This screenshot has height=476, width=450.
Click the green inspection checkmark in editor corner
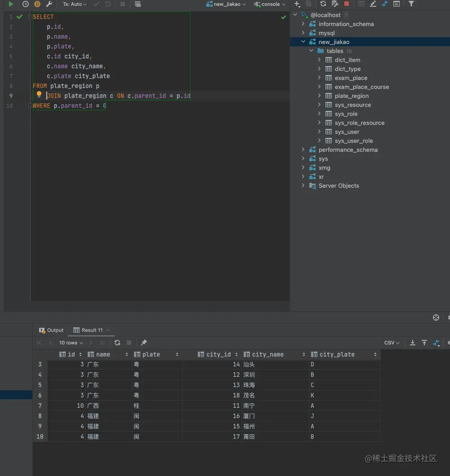click(x=284, y=18)
